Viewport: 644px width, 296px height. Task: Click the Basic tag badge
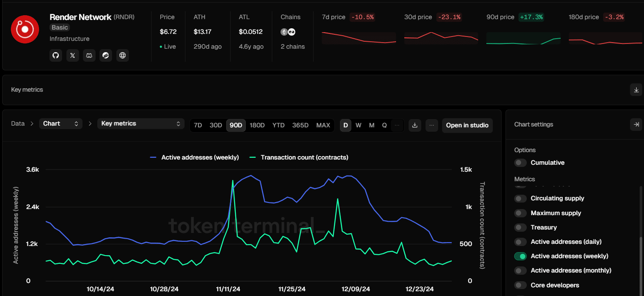point(59,27)
